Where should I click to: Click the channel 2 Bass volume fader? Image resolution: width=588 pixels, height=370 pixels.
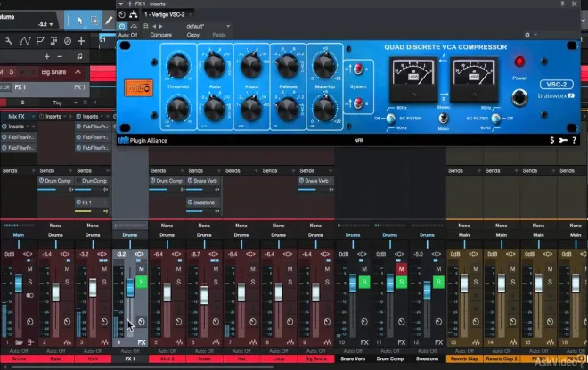point(55,292)
